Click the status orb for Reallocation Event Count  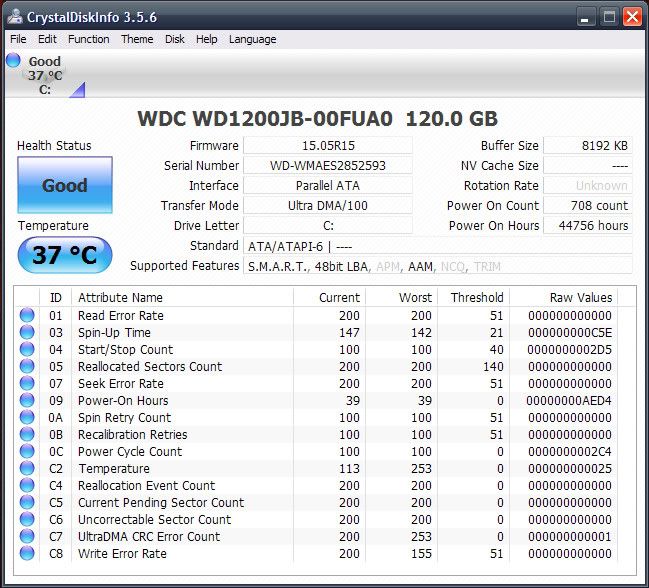pos(27,485)
